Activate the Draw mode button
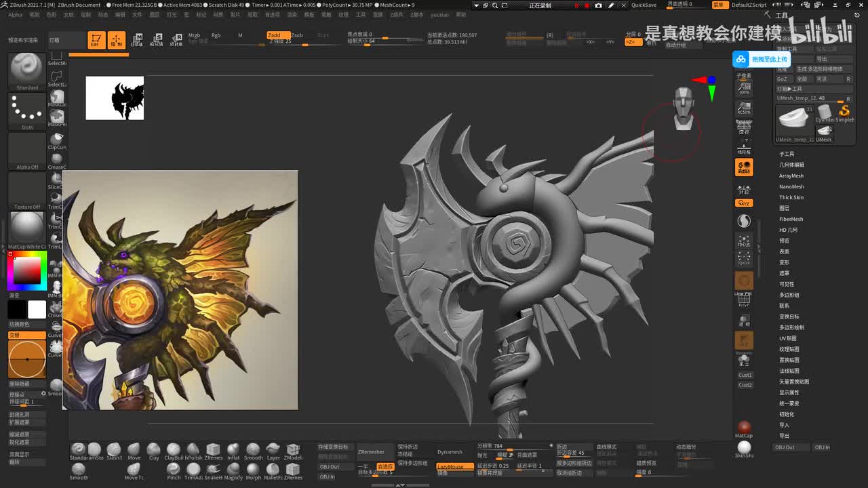Viewport: 868px width, 488px height. (117, 40)
